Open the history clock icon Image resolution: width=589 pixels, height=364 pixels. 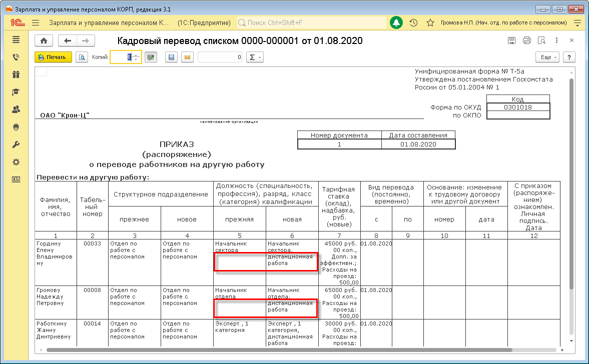pos(413,23)
